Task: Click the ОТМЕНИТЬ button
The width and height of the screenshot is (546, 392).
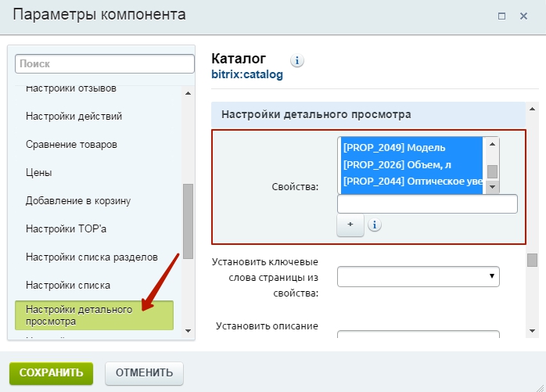Action: pyautogui.click(x=144, y=373)
